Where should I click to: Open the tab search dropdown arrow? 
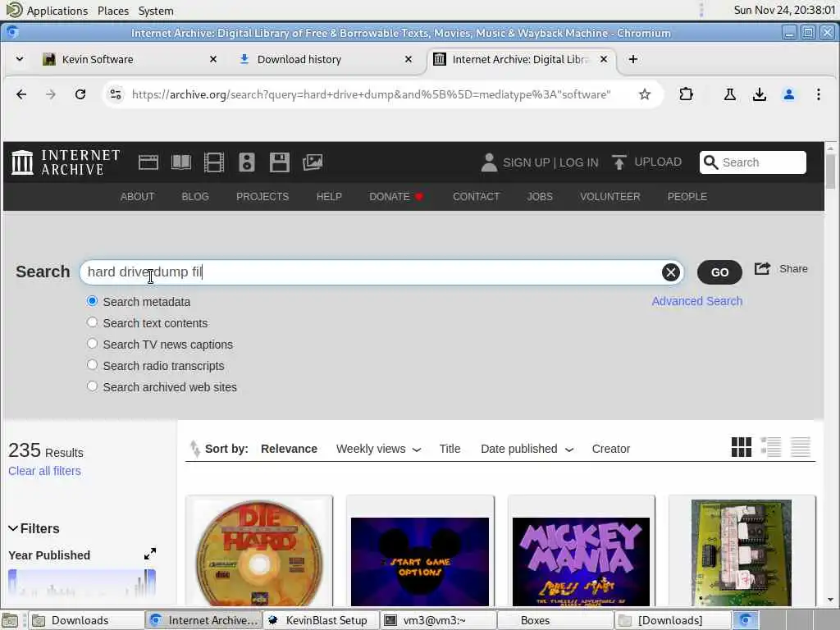(20, 59)
